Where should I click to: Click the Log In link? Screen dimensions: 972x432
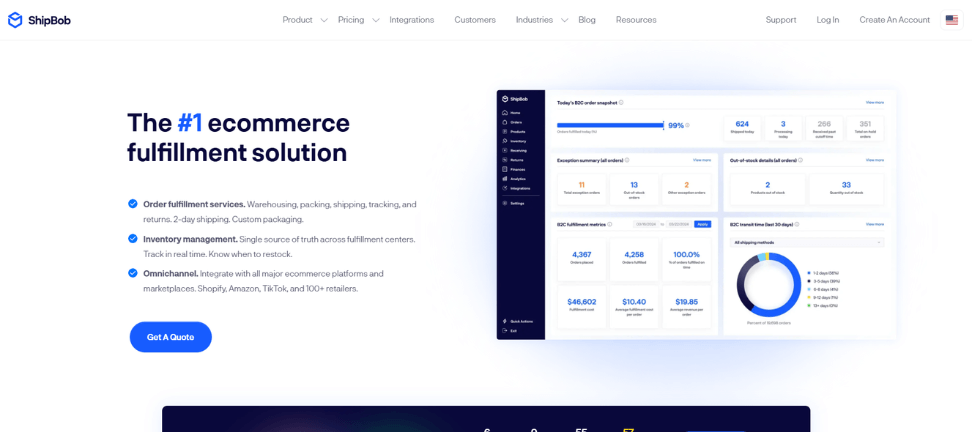coord(828,20)
